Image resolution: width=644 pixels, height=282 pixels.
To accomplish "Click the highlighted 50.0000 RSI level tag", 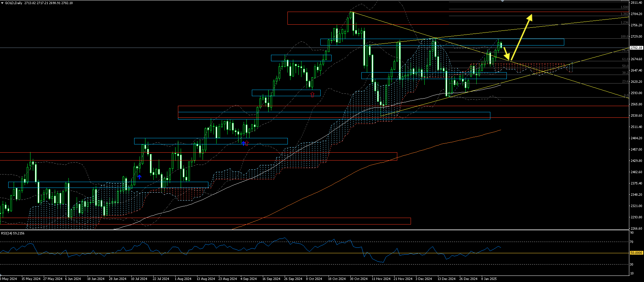I will (636, 253).
